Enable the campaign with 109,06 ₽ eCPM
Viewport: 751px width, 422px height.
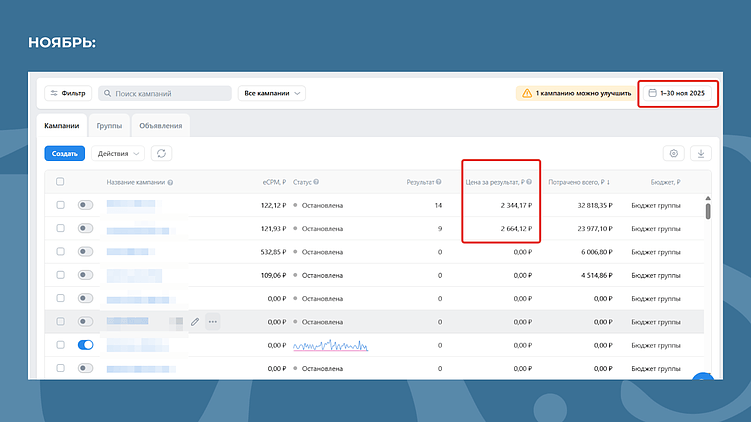(85, 275)
